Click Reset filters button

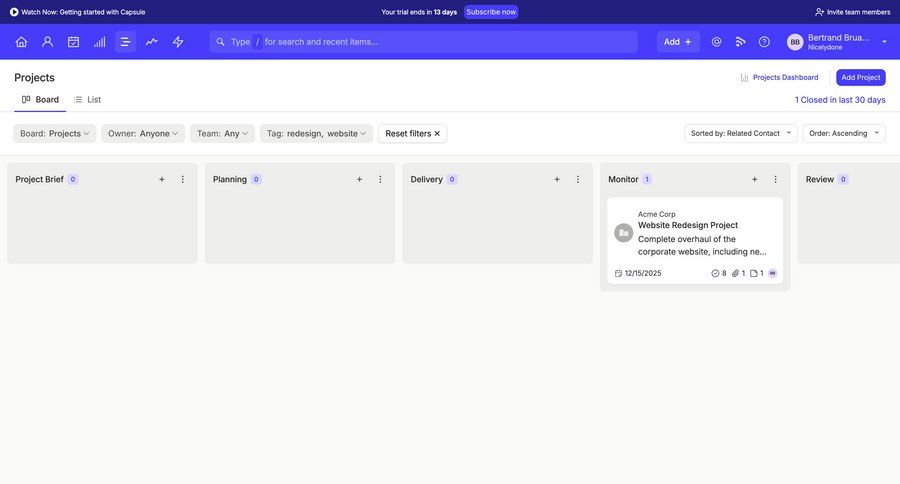point(412,133)
